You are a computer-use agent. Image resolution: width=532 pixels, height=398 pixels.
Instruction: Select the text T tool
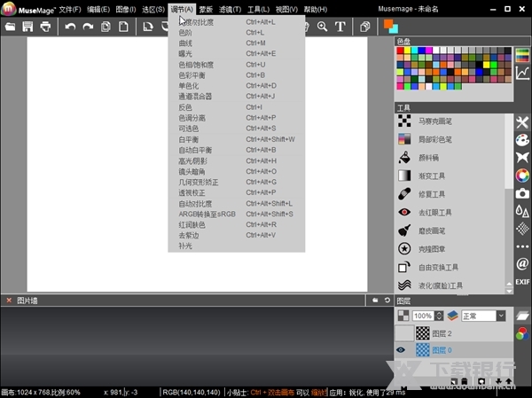tap(340, 27)
